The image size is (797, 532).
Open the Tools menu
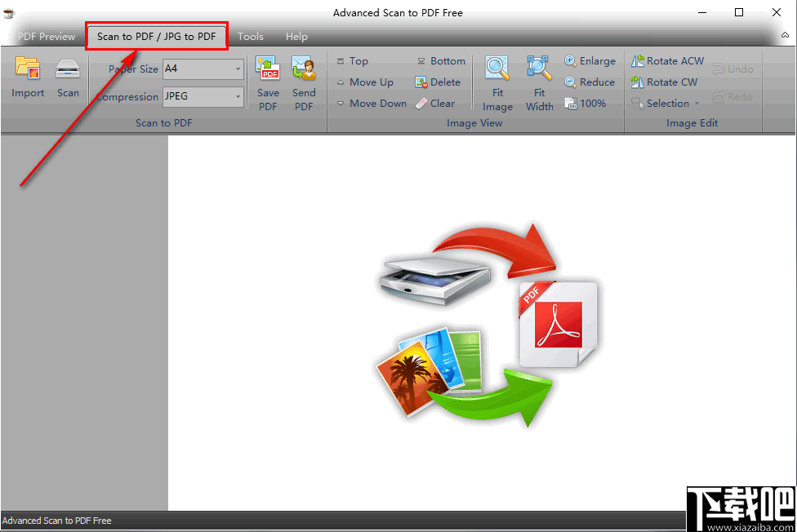[x=250, y=36]
